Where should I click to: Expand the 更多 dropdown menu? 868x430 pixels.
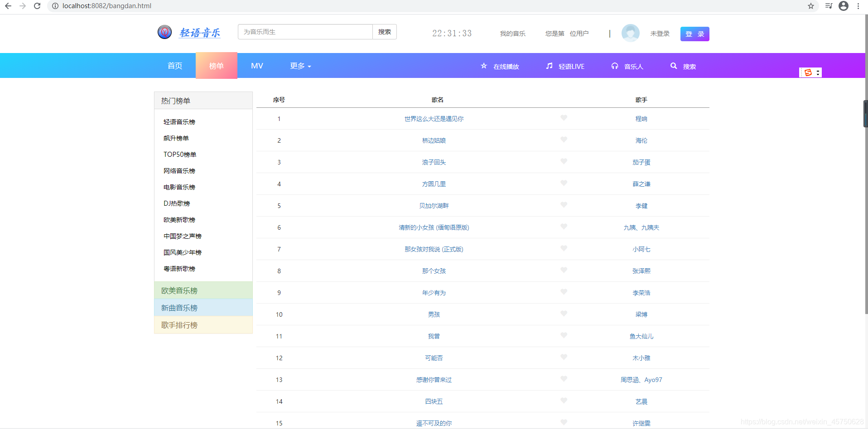coord(300,66)
